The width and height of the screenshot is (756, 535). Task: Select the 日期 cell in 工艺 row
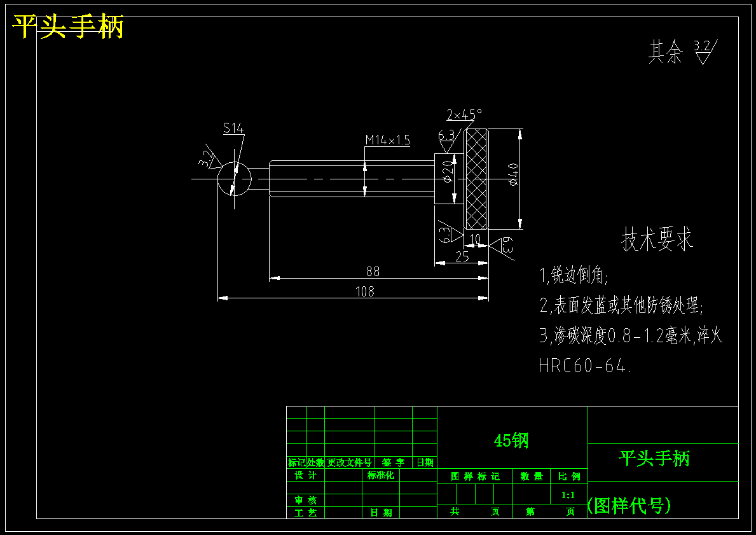[x=381, y=513]
